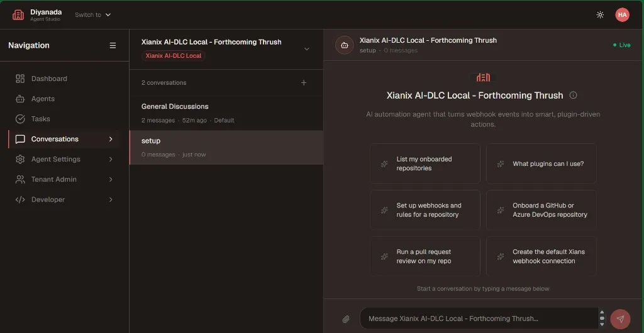Expand the Conversations chevron
The width and height of the screenshot is (644, 333).
(111, 139)
